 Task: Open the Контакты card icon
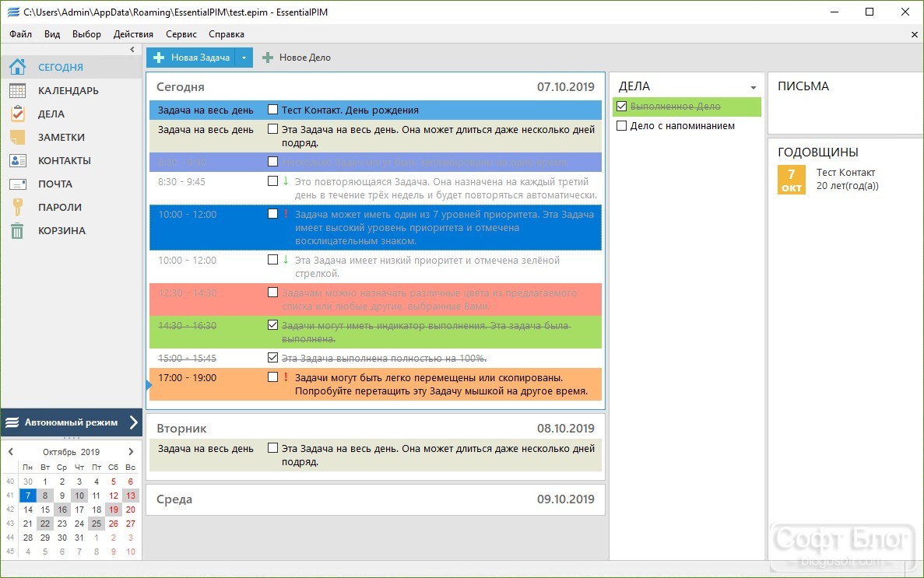18,160
